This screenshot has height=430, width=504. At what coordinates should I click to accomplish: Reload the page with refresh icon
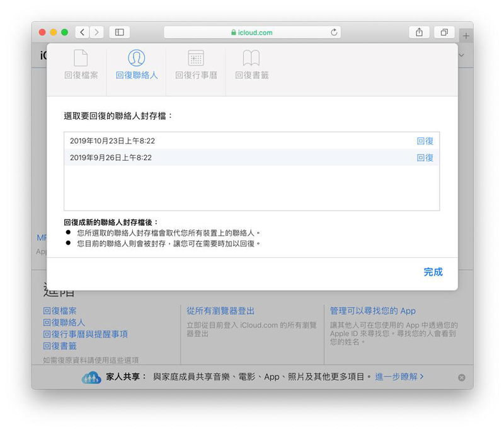pyautogui.click(x=334, y=32)
